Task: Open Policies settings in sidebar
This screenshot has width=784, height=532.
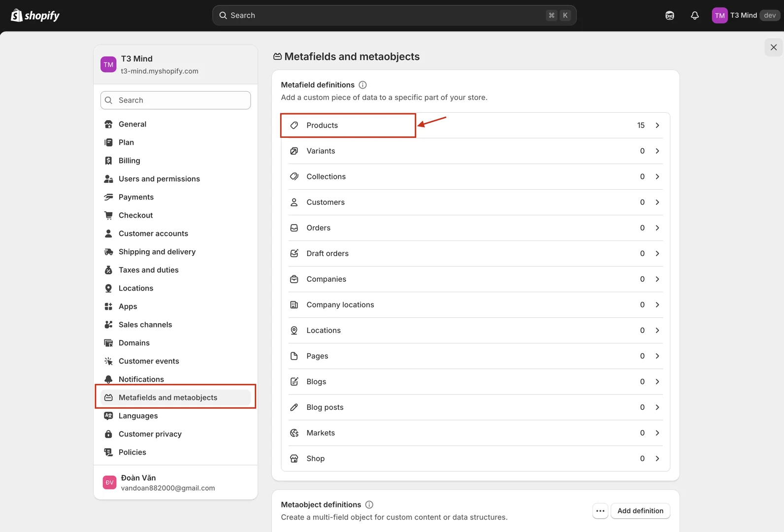Action: (175, 452)
